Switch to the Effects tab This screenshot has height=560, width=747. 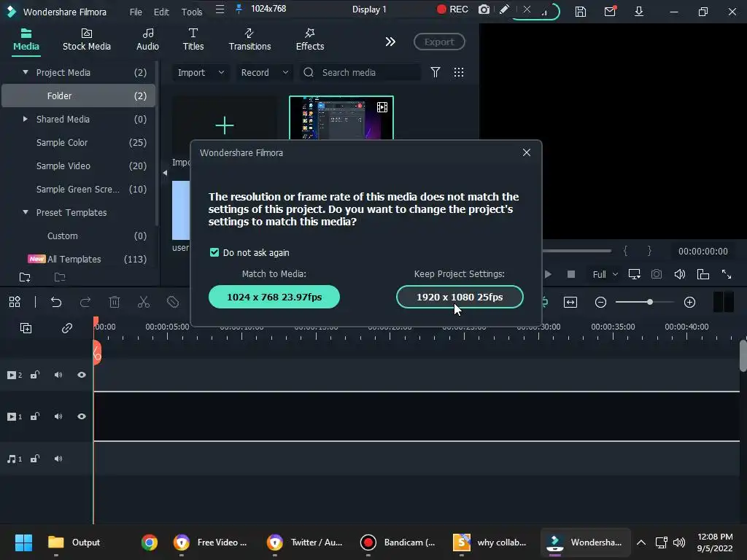pyautogui.click(x=310, y=39)
